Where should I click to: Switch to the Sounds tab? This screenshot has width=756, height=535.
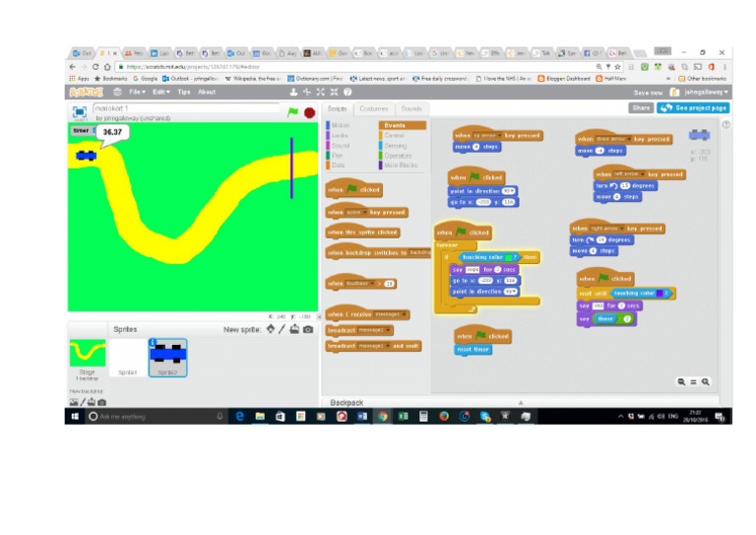411,109
